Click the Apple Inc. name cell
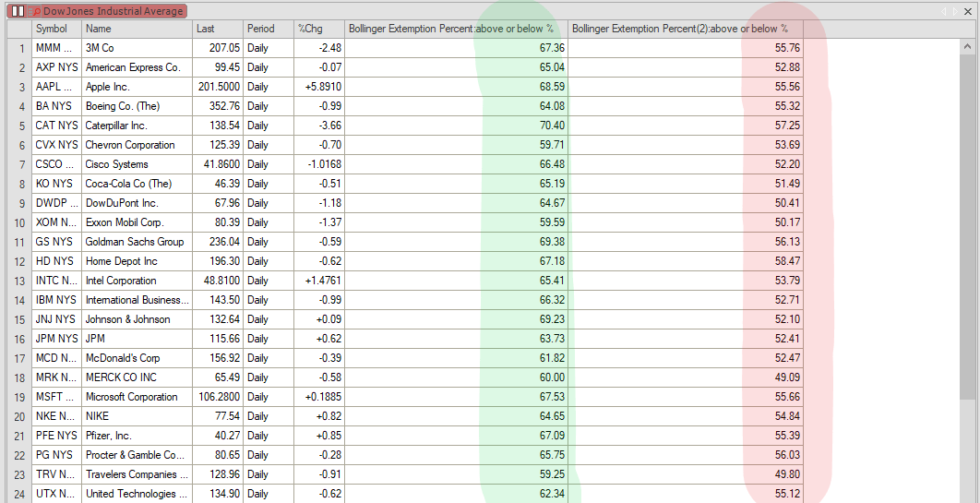This screenshot has width=980, height=503. pyautogui.click(x=137, y=86)
